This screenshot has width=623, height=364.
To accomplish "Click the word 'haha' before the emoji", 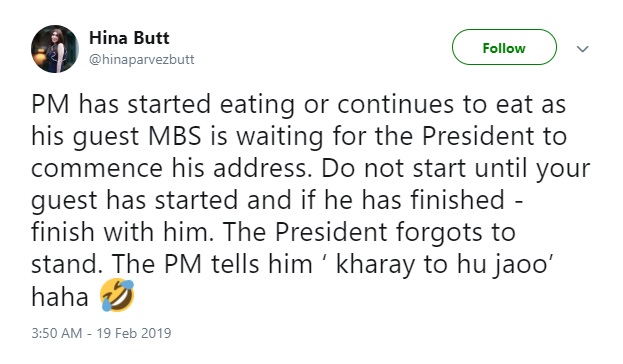I will 60,297.
